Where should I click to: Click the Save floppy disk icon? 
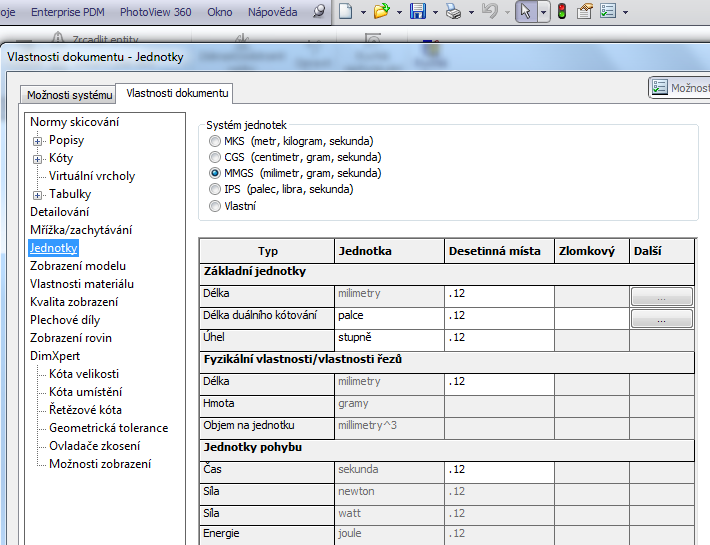click(x=417, y=11)
